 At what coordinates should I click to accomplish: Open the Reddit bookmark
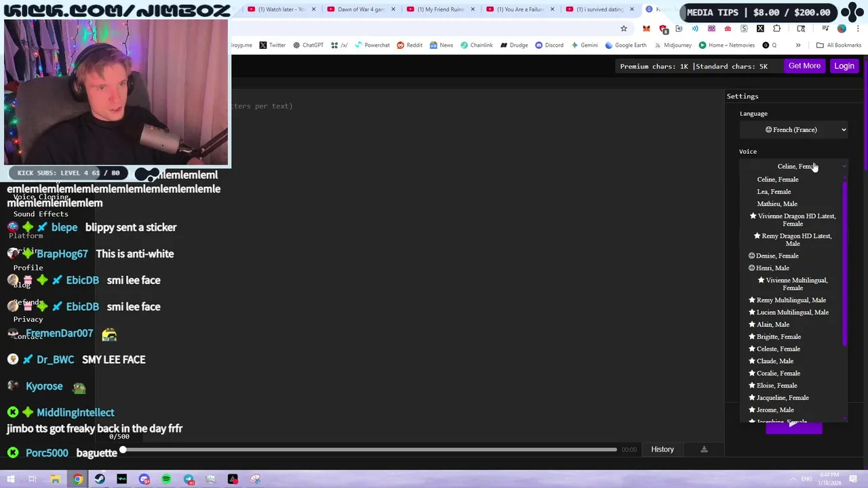[410, 45]
